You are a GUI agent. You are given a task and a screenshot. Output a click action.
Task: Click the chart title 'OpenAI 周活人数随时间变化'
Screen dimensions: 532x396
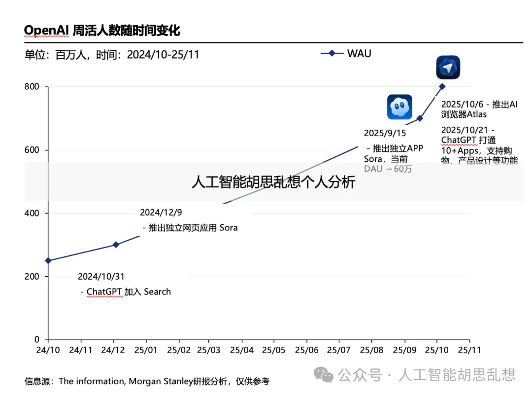[x=102, y=31]
